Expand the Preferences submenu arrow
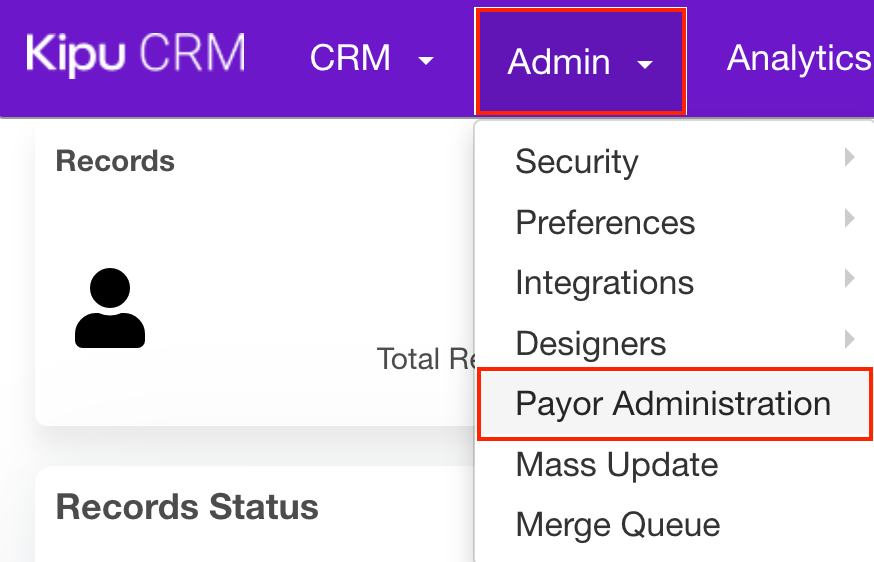Image resolution: width=874 pixels, height=562 pixels. click(849, 218)
